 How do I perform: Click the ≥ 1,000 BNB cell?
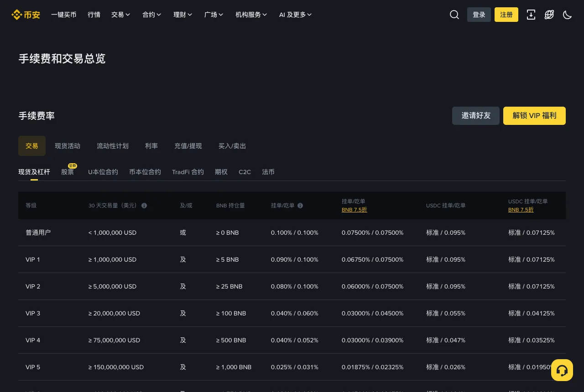(x=234, y=367)
